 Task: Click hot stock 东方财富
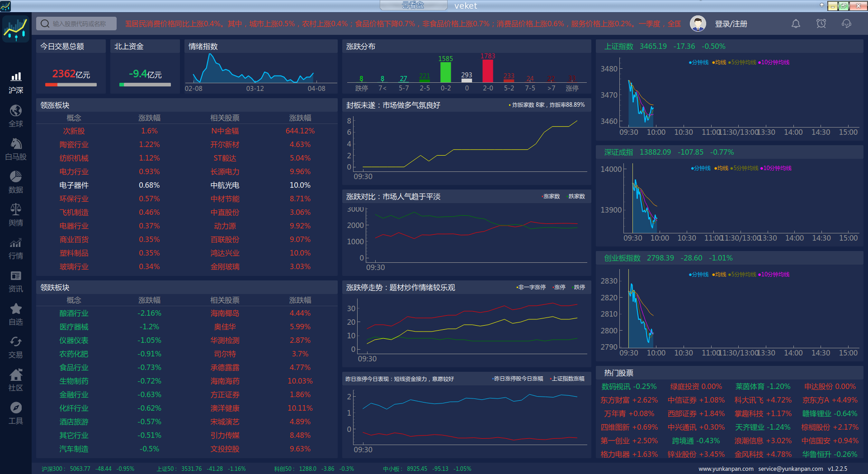629,400
